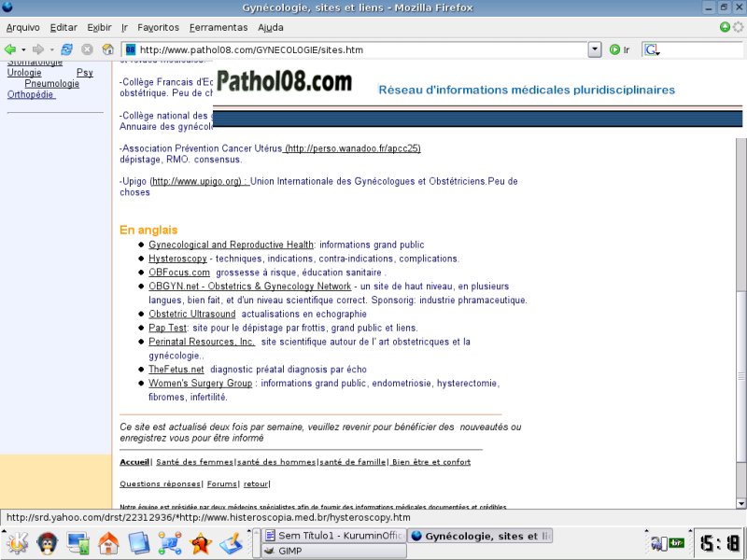Click the Orthopédie sidebar link
The image size is (747, 560).
[31, 94]
